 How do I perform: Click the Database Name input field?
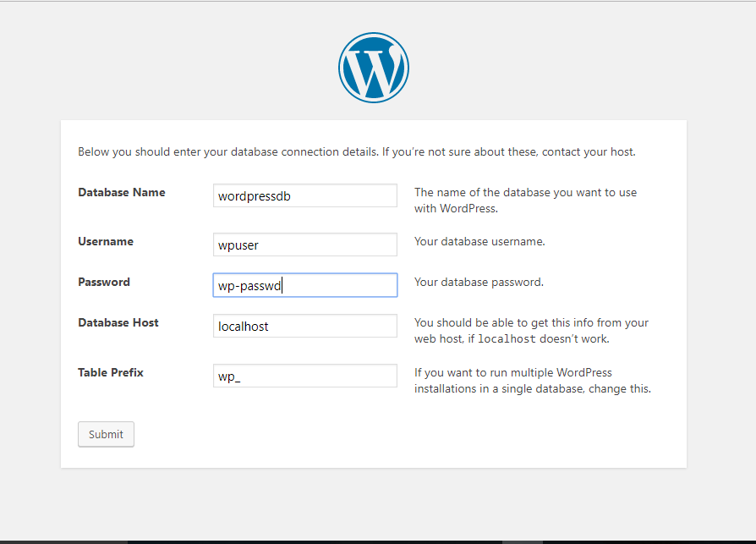coord(305,195)
